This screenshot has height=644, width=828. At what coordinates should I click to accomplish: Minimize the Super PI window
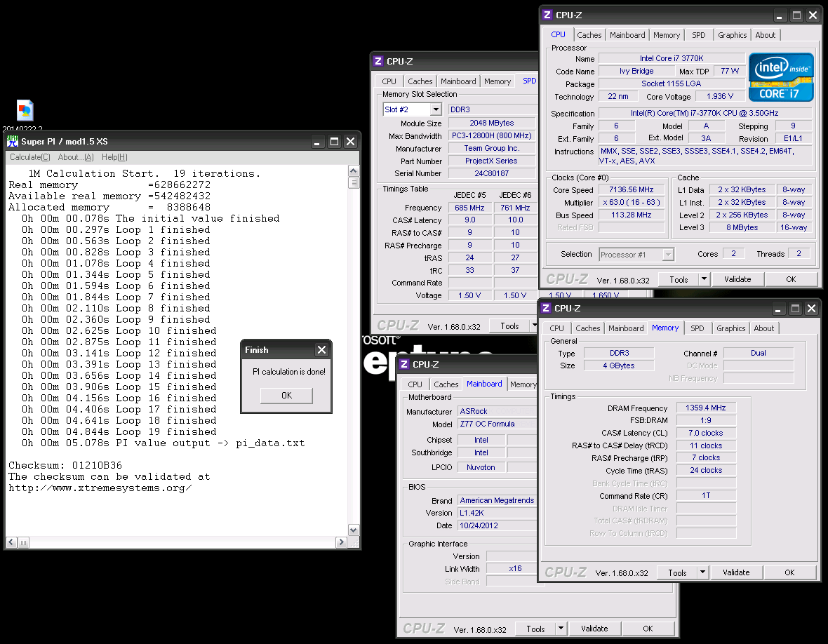pos(317,142)
